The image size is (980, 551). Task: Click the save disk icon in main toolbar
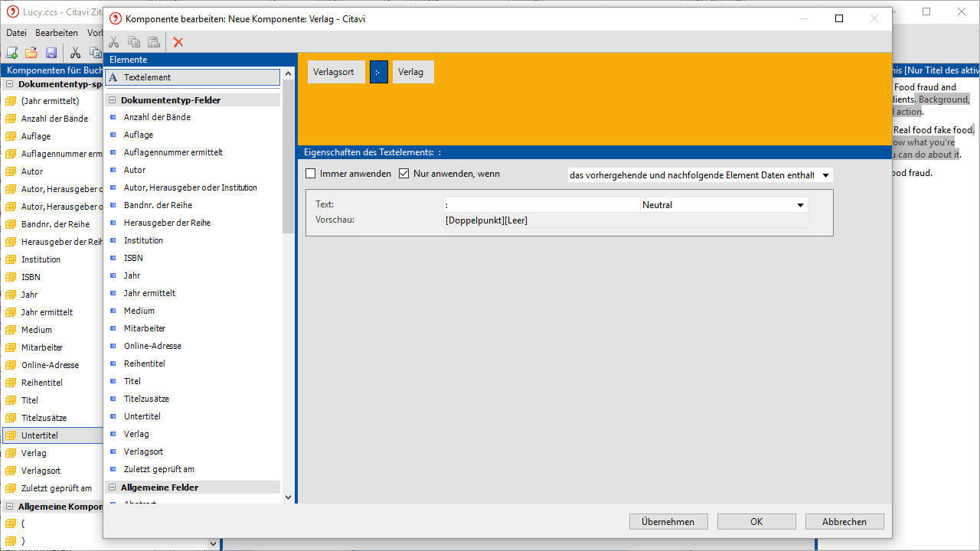click(x=51, y=53)
